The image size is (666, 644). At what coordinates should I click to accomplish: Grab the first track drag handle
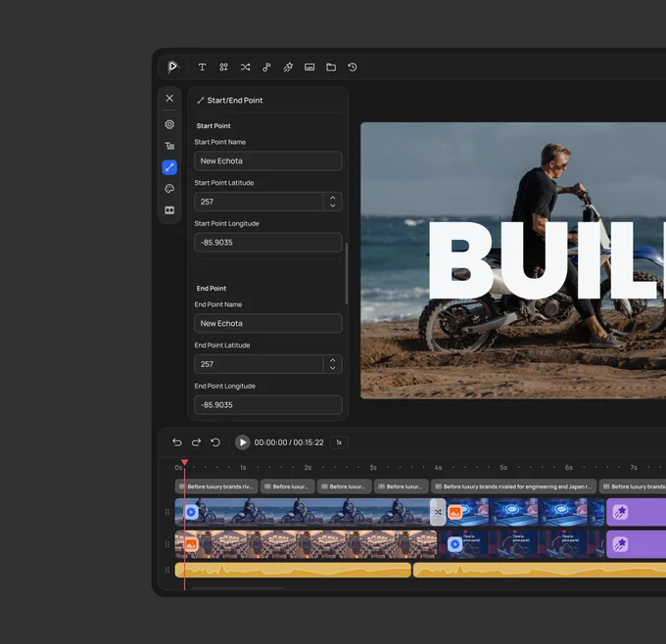[x=167, y=512]
